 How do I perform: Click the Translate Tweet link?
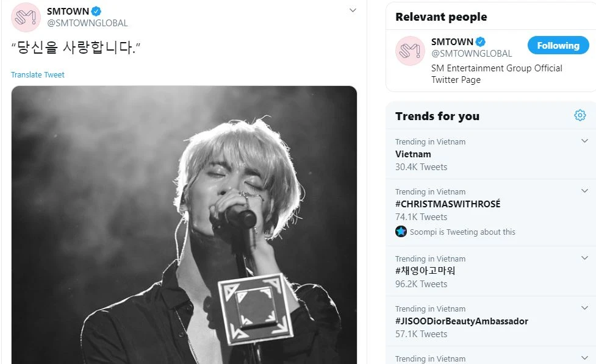pos(38,75)
